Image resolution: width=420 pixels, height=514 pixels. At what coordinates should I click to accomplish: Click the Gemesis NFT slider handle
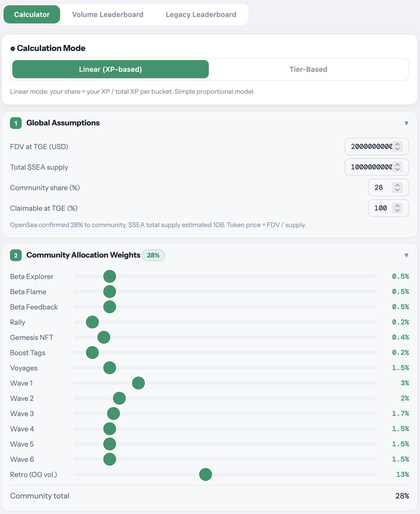point(104,338)
